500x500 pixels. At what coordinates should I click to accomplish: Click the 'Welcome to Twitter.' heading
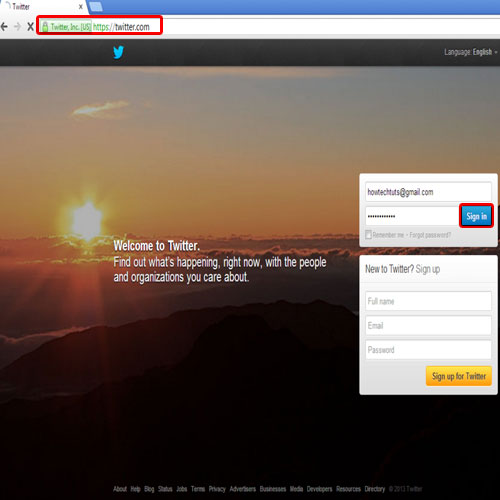(x=157, y=246)
